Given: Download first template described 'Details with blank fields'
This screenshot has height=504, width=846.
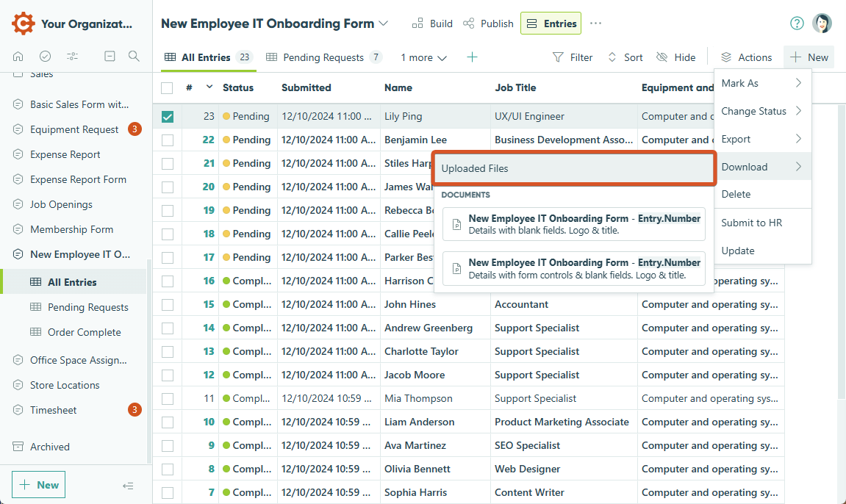Looking at the screenshot, I should click(574, 224).
